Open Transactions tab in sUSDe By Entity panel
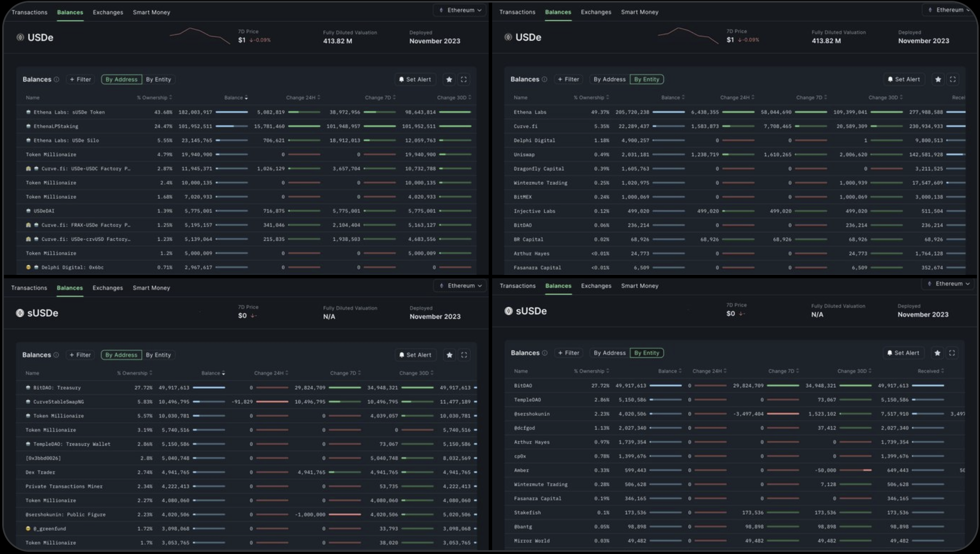The width and height of the screenshot is (980, 554). 518,286
